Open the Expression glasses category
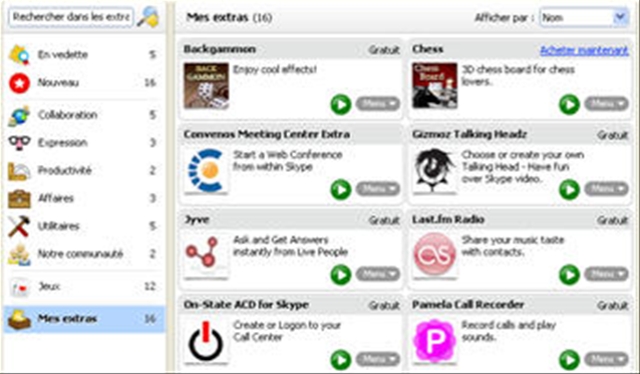 [84, 142]
